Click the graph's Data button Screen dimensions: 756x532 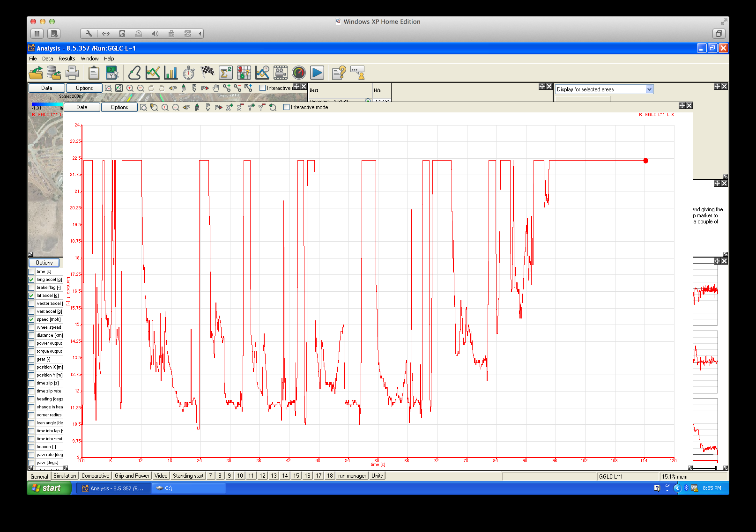[x=82, y=107]
